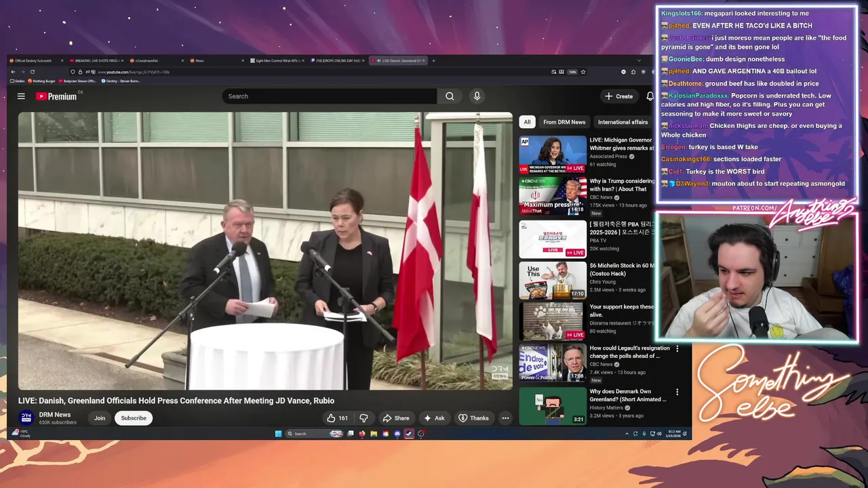Open Why does Denmark Own Greenland thumbnail
The width and height of the screenshot is (868, 488).
pyautogui.click(x=553, y=405)
